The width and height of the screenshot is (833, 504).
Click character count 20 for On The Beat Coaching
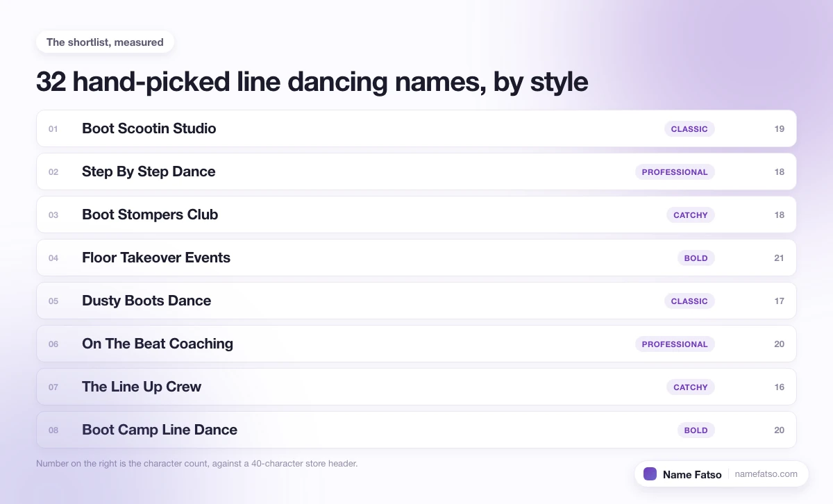click(x=779, y=344)
